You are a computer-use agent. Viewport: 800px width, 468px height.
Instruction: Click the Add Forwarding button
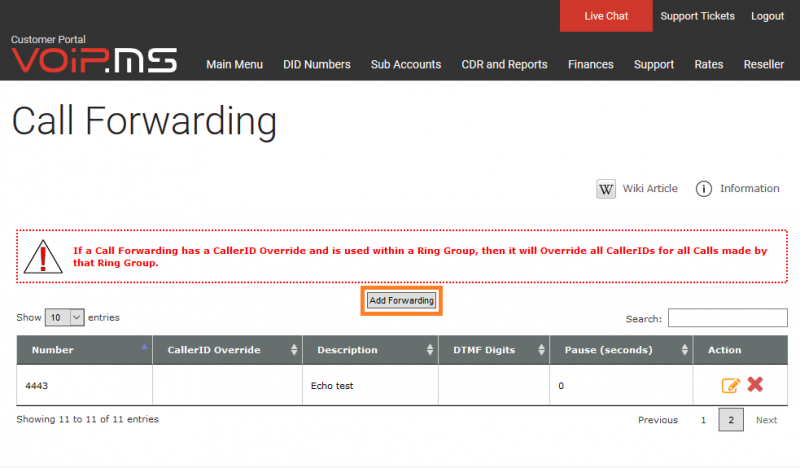pyautogui.click(x=402, y=301)
